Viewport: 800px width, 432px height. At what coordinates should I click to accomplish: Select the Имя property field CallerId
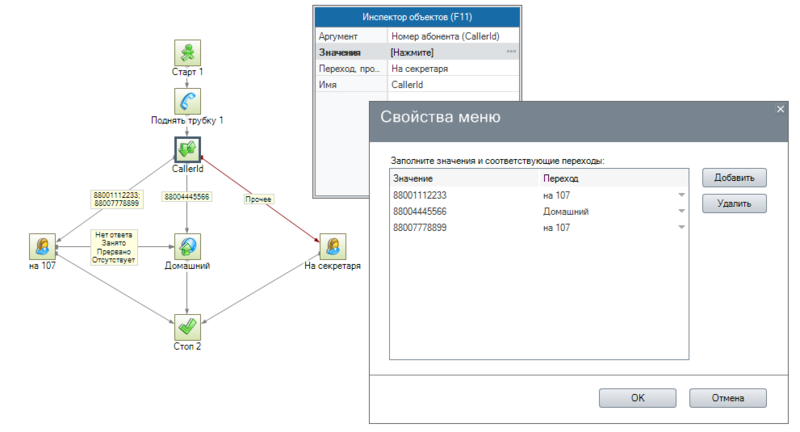click(x=450, y=85)
